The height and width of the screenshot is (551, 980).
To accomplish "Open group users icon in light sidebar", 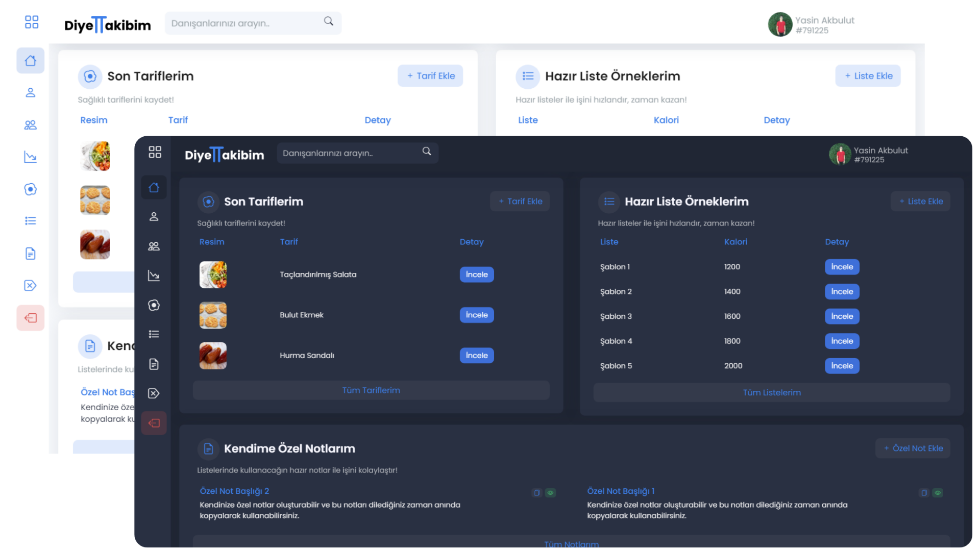I will tap(31, 125).
